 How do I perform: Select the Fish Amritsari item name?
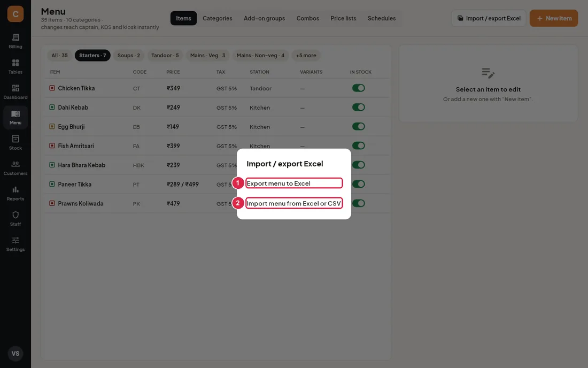76,146
